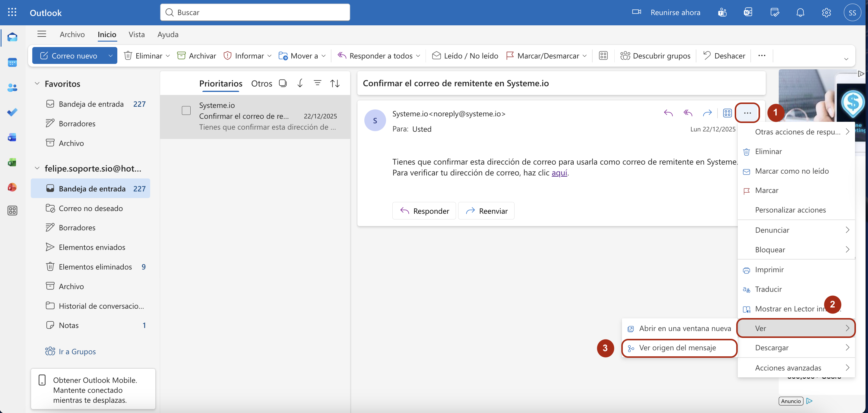Open the To Do checkmark app
This screenshot has width=868, height=413.
12,112
